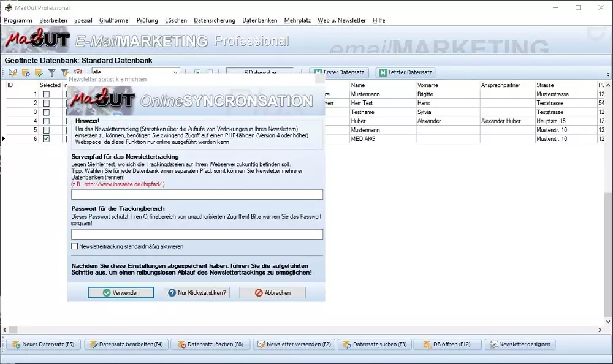Open the Mehrplatz menu

[x=297, y=20]
